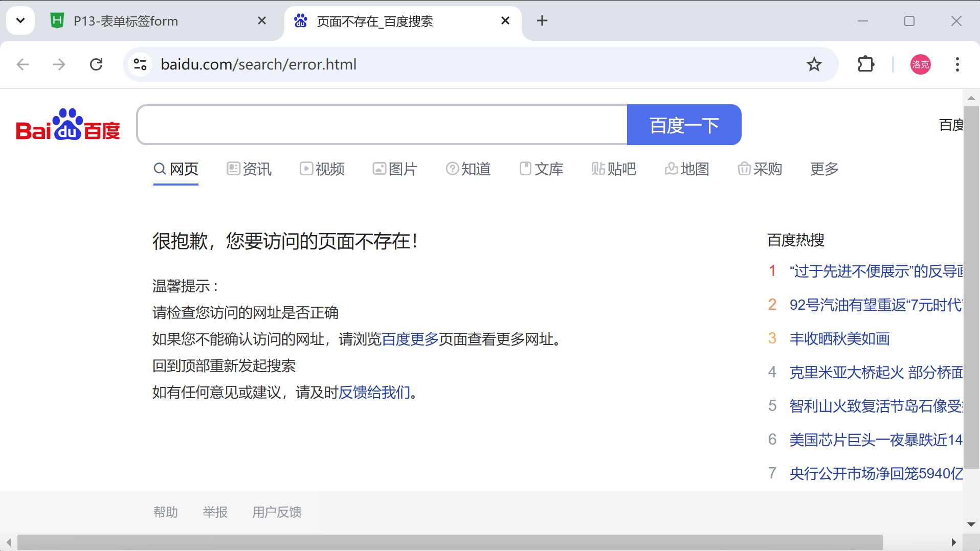Open the Chrome three-dot menu
Screen dimensions: 980x551
[957, 64]
